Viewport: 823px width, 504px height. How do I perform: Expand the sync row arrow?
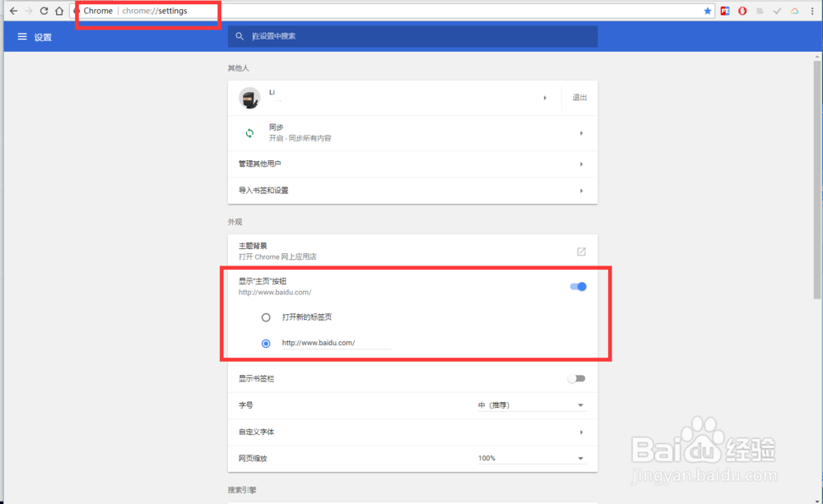581,133
